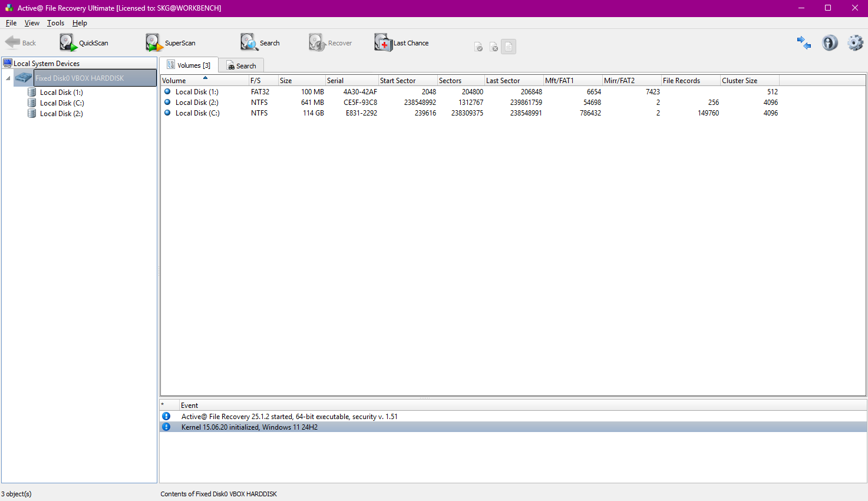
Task: Click the document with X icon
Action: [x=494, y=47]
